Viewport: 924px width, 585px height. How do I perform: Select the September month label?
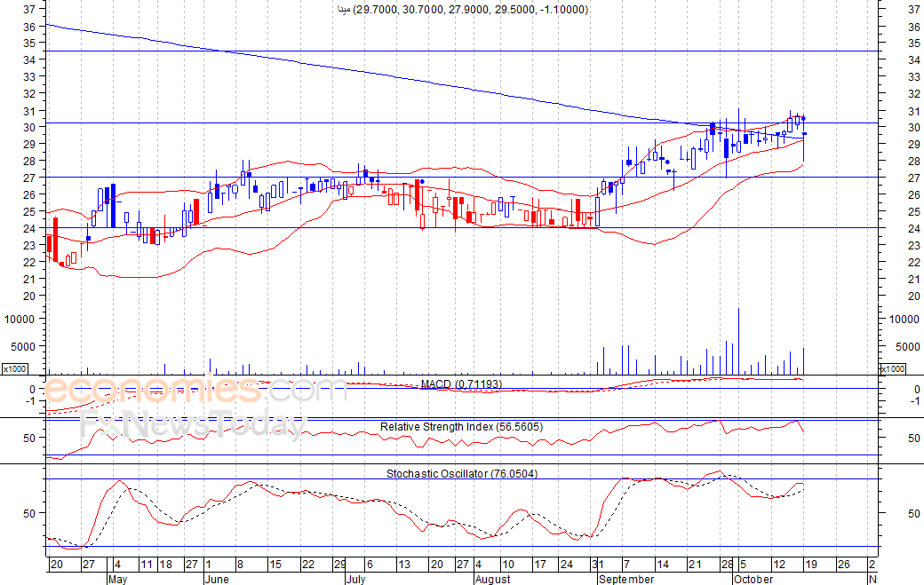tap(627, 579)
